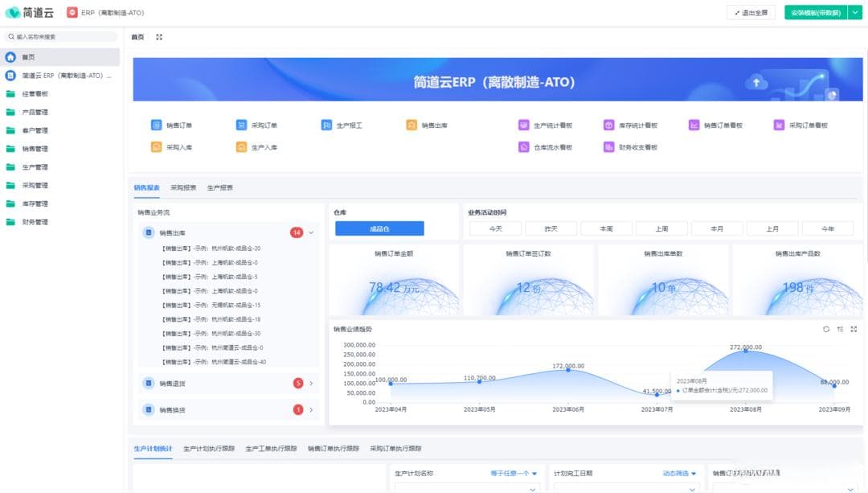The image size is (868, 493).
Task: Expand the 销售换货 group chevron
Action: pyautogui.click(x=311, y=409)
